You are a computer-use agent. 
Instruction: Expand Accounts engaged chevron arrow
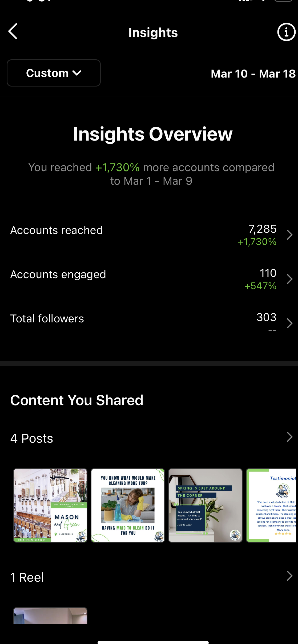point(289,279)
